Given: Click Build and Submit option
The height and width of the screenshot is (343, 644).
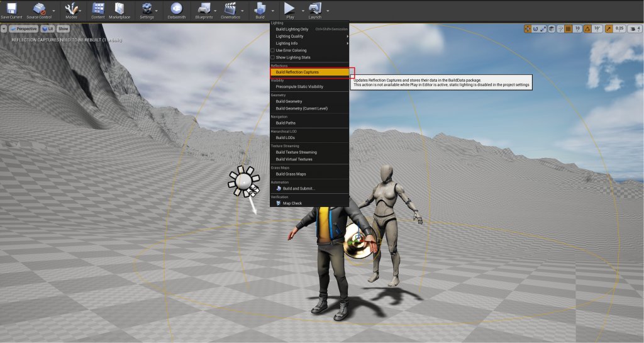Looking at the screenshot, I should point(299,188).
